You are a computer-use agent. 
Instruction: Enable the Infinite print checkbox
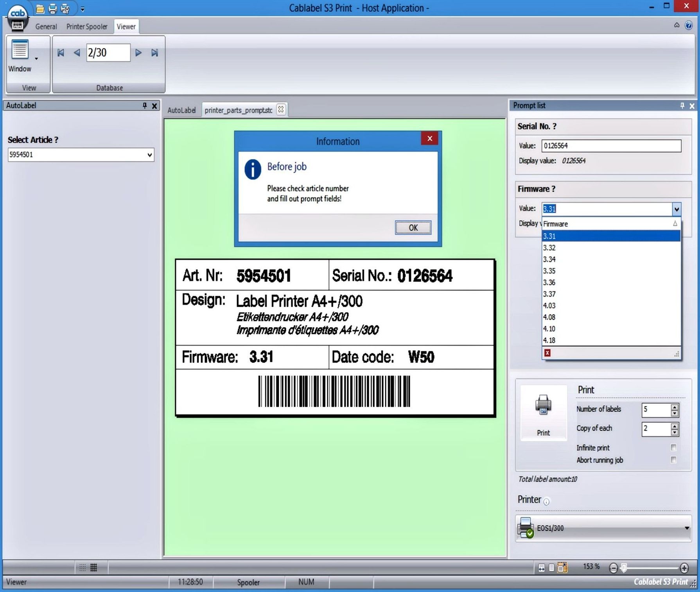pyautogui.click(x=673, y=447)
